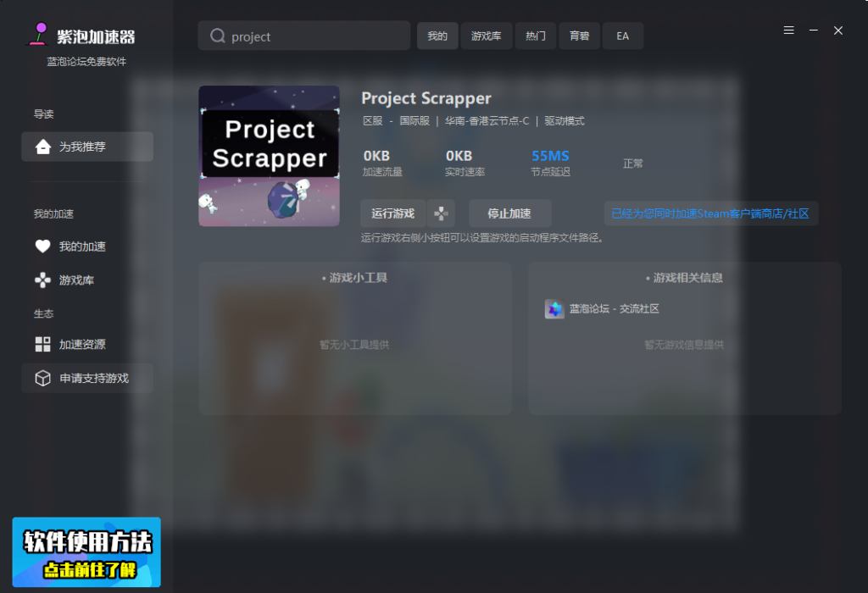Open the 育碧 tab
The image size is (868, 593).
(579, 36)
